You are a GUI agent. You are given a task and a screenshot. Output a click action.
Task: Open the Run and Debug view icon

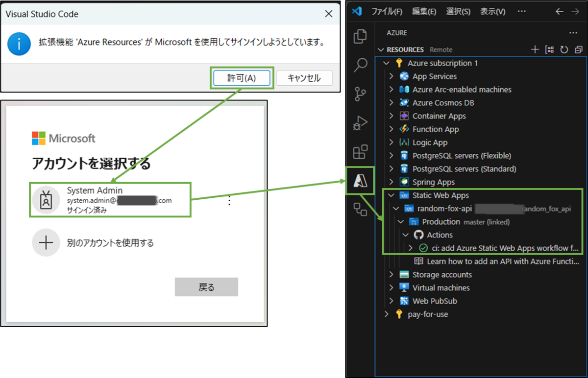(x=360, y=123)
